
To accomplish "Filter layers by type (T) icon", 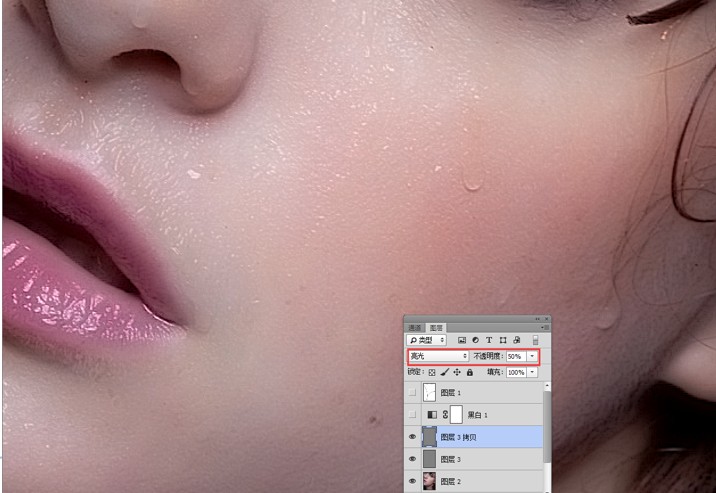I will tap(489, 340).
